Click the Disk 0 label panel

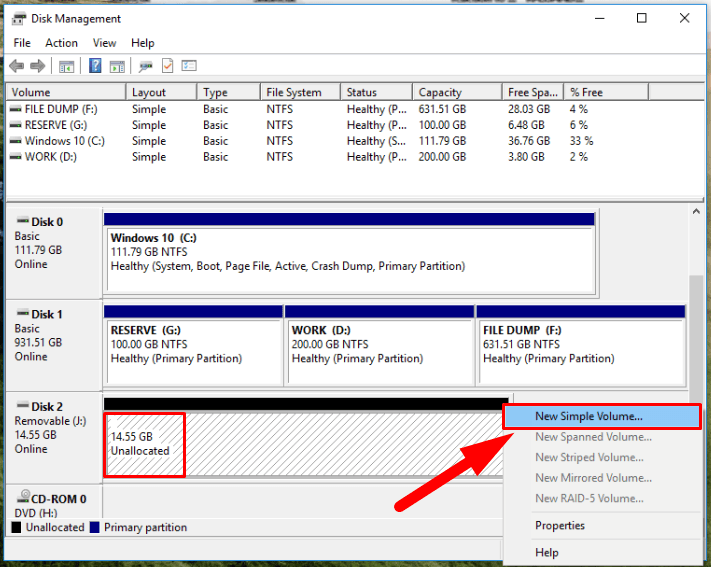click(x=54, y=253)
